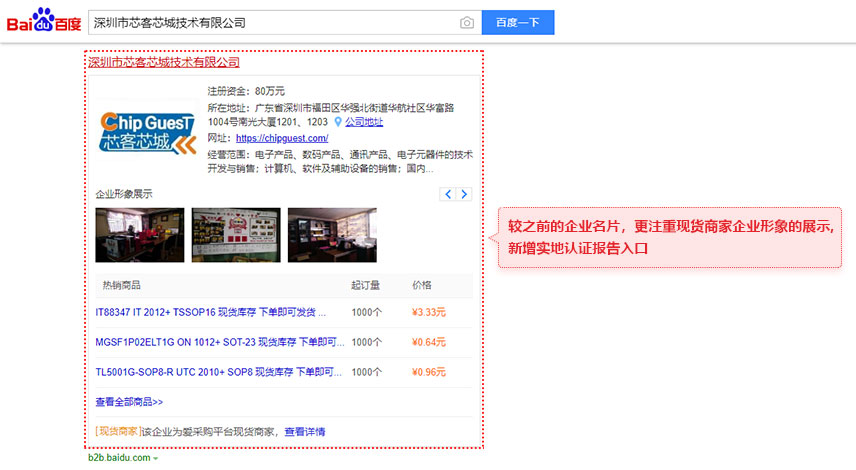Click 1000个 quantity in TL5001G row

(366, 372)
